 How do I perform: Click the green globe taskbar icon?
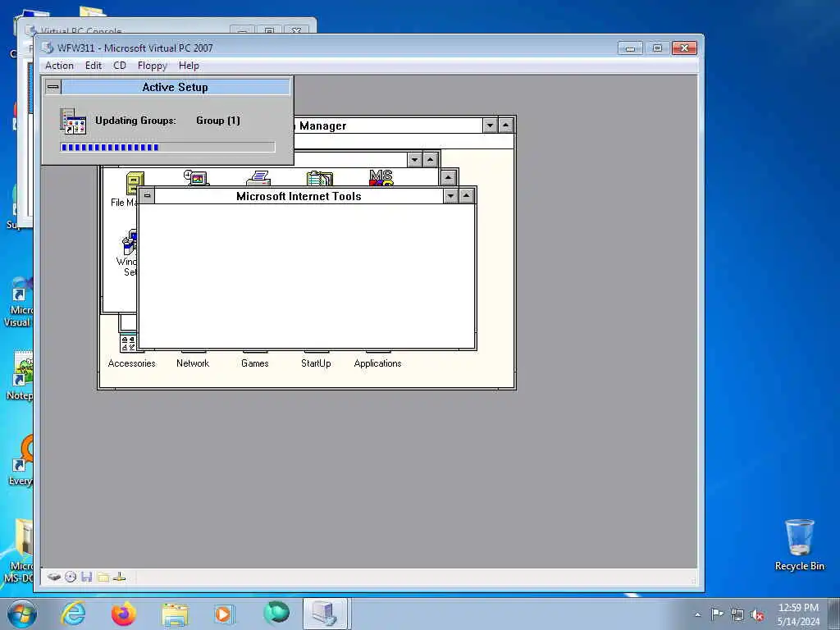[276, 614]
